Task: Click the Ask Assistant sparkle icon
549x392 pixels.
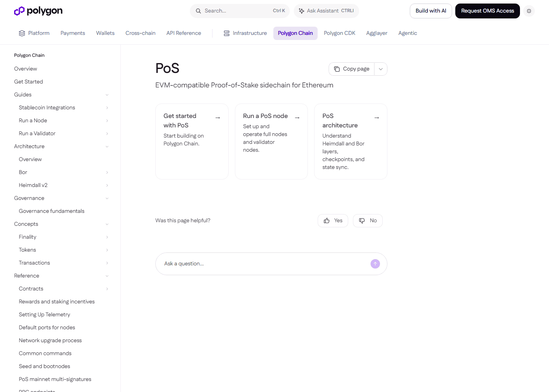Action: point(302,11)
